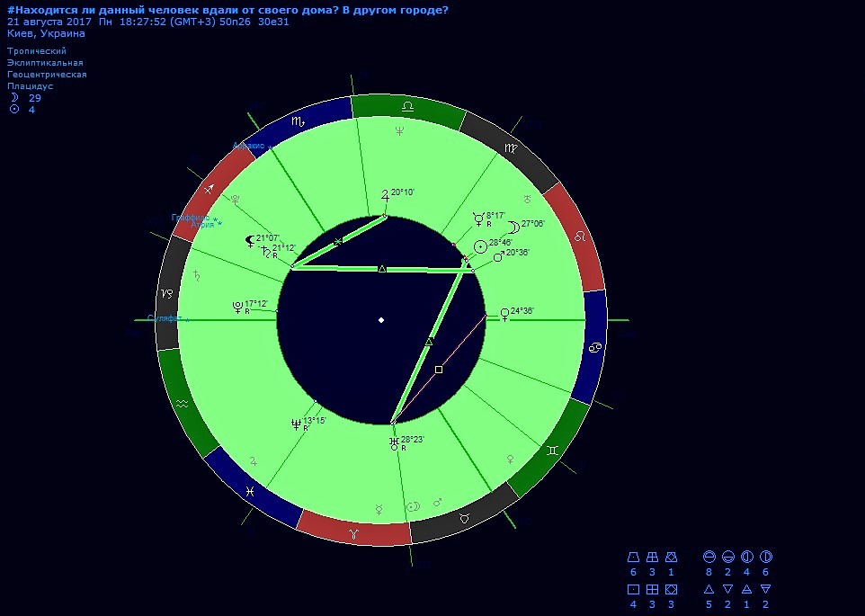
Task: Click the Jupiter glyph at 20°10'
Action: pos(385,195)
